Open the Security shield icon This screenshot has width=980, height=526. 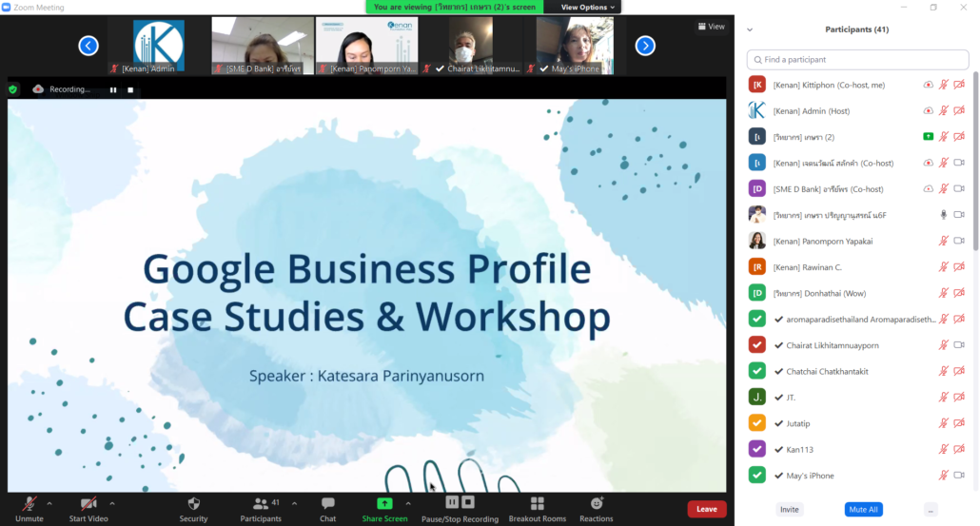tap(194, 503)
